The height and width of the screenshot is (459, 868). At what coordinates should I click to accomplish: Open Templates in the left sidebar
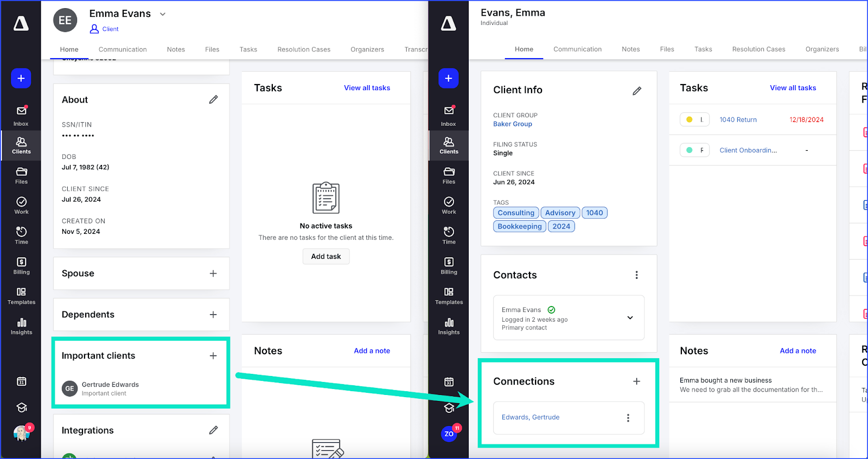pyautogui.click(x=21, y=296)
